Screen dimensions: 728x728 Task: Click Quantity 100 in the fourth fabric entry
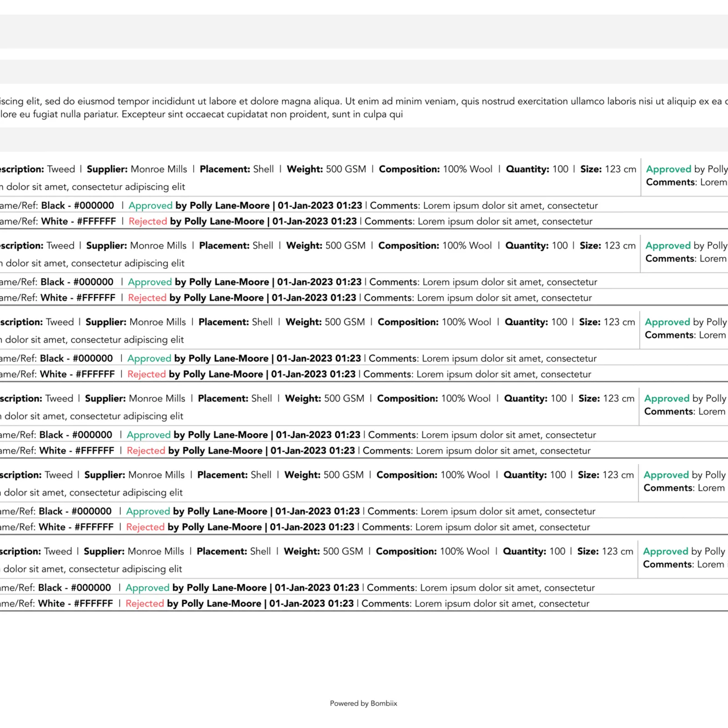click(536, 399)
